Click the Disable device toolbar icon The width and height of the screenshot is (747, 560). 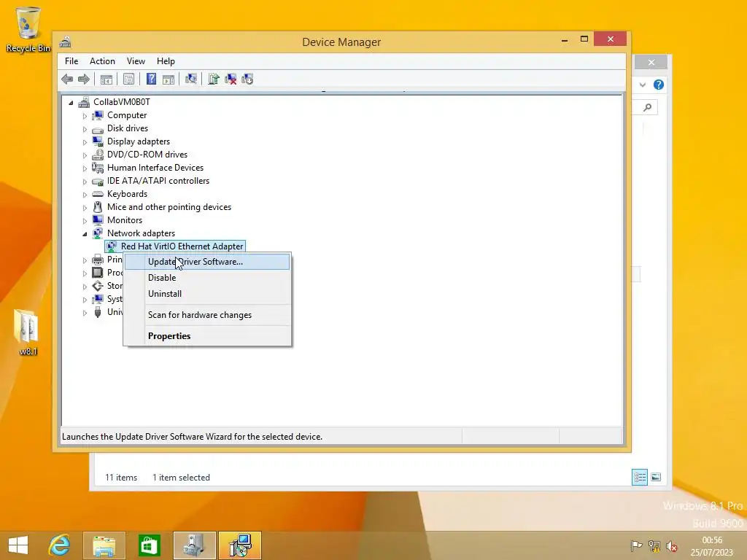coord(247,79)
